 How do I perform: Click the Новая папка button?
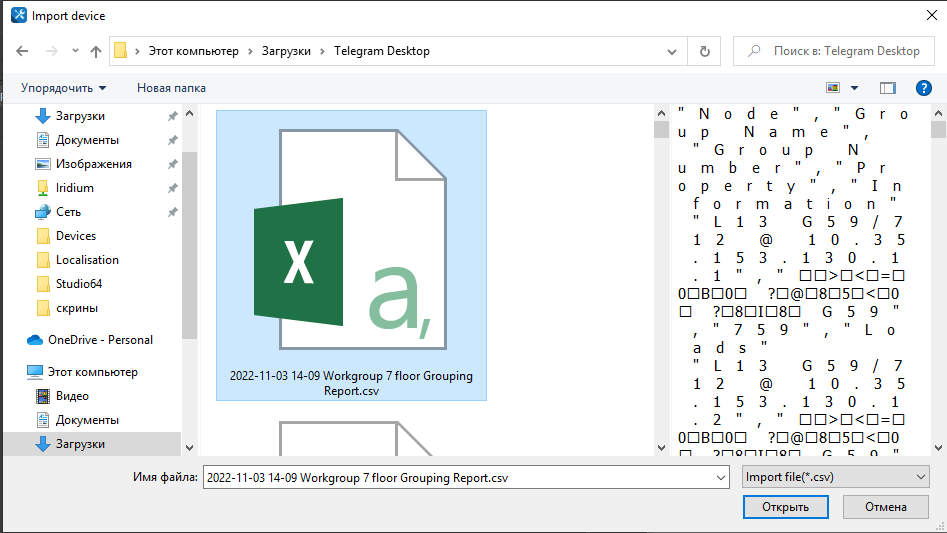tap(171, 88)
